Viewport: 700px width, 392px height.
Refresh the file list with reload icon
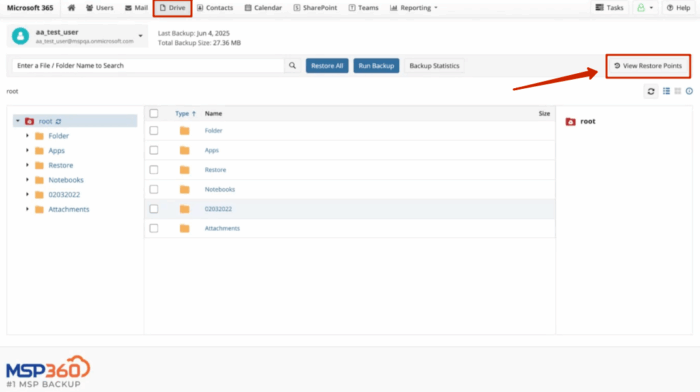651,92
